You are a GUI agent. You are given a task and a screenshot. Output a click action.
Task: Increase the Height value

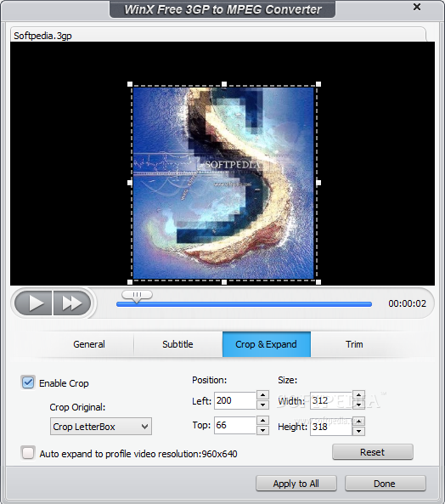[358, 422]
